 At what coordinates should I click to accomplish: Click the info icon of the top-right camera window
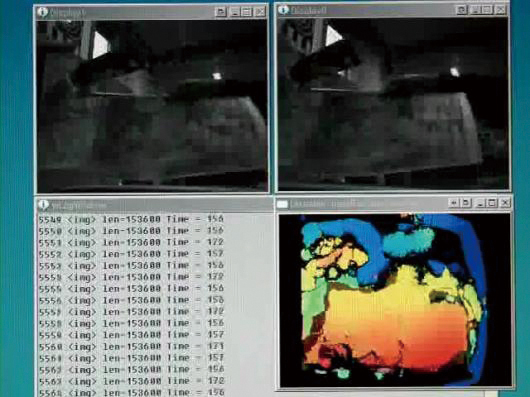click(x=283, y=10)
